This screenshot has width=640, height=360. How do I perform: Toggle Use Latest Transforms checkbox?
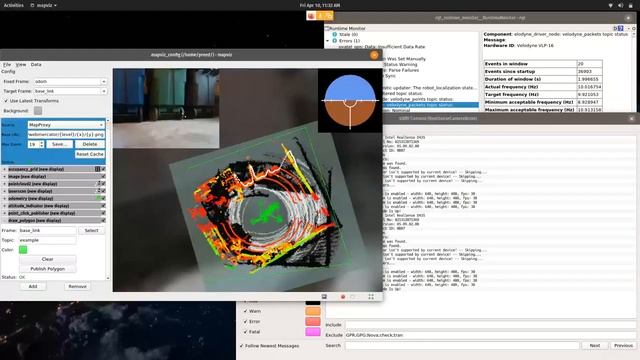pyautogui.click(x=6, y=101)
